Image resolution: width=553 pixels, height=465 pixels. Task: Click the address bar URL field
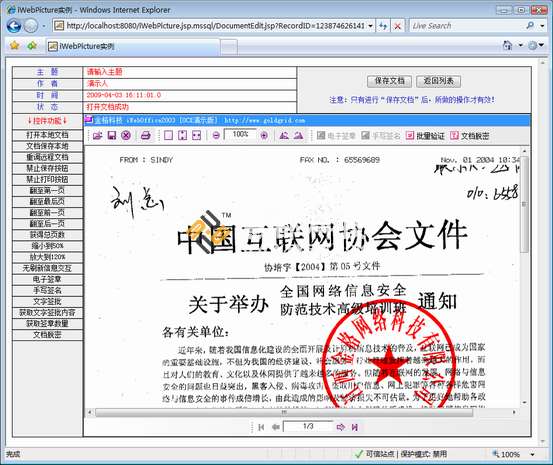point(214,26)
